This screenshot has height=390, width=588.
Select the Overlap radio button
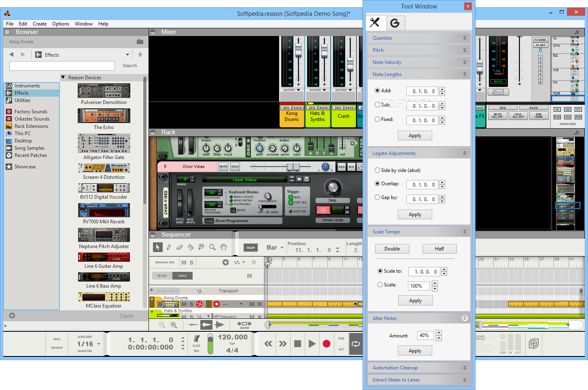click(x=377, y=184)
